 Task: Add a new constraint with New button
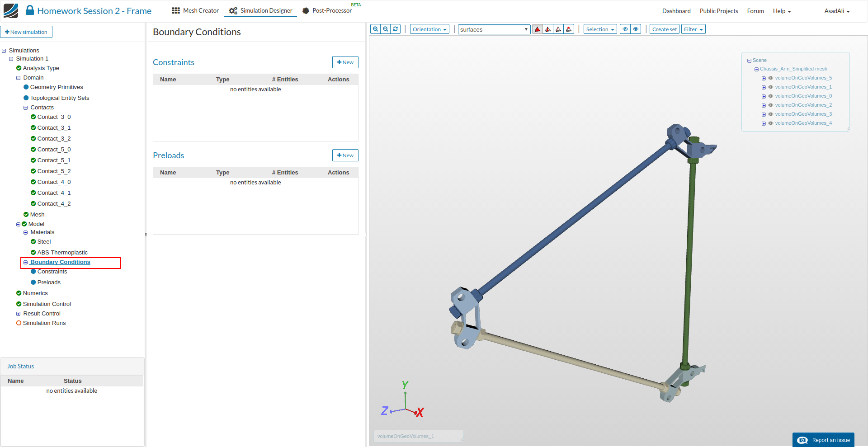click(345, 62)
